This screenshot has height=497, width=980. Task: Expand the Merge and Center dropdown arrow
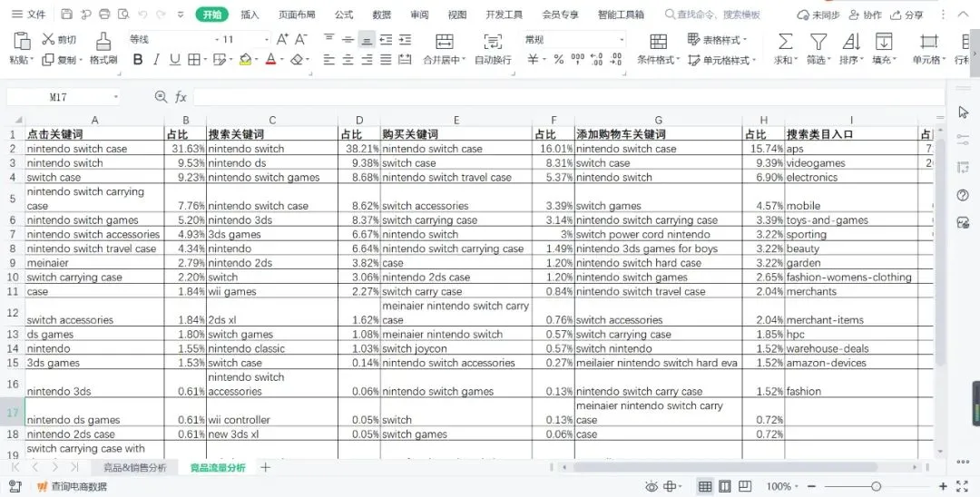(x=464, y=60)
